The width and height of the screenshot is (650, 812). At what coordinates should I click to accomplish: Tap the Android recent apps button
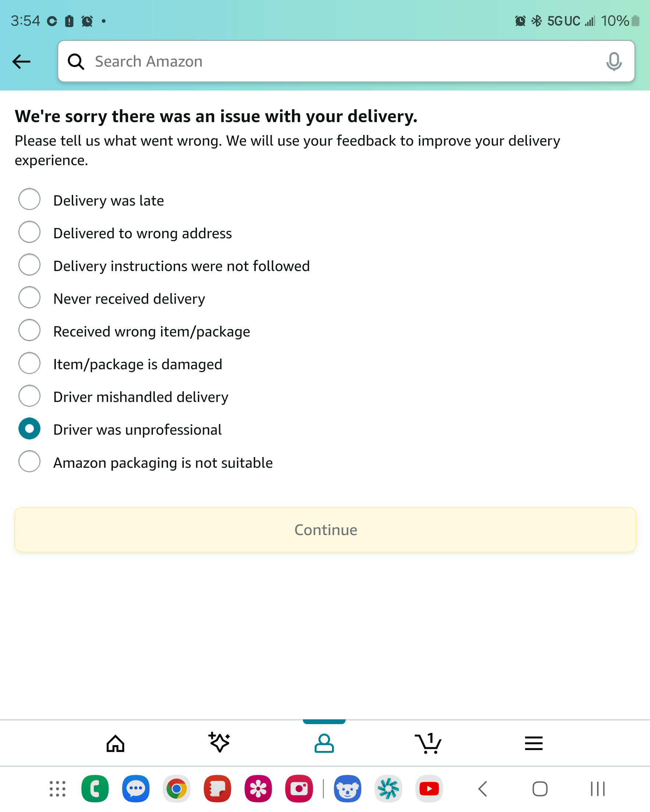[x=597, y=788]
